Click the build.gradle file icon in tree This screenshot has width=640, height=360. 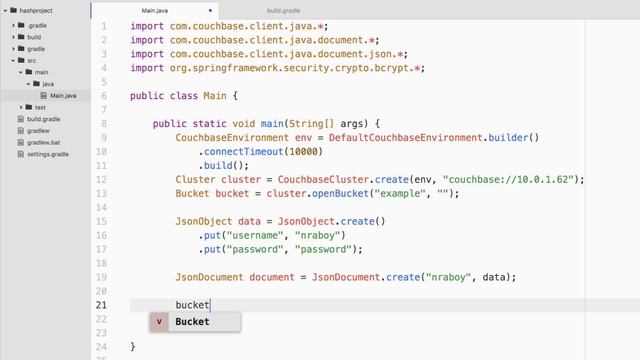pos(21,119)
